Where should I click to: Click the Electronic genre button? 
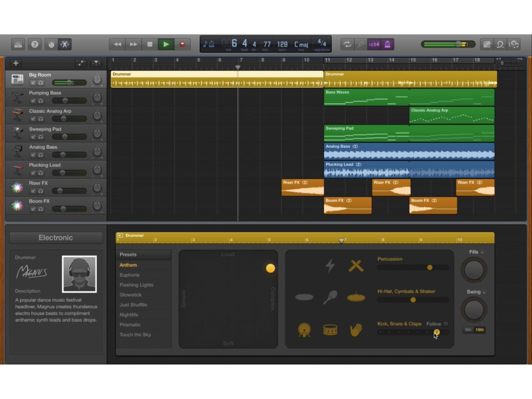tap(56, 238)
